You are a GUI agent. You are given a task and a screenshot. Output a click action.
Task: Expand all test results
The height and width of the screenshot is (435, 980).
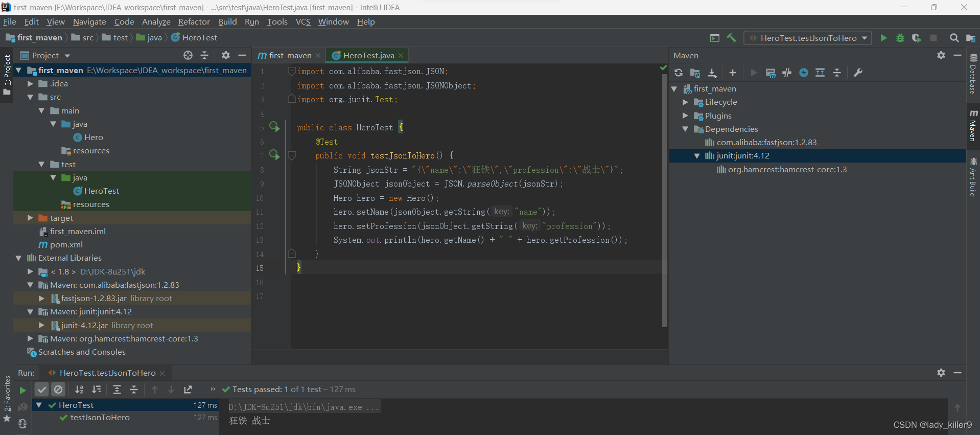click(117, 390)
